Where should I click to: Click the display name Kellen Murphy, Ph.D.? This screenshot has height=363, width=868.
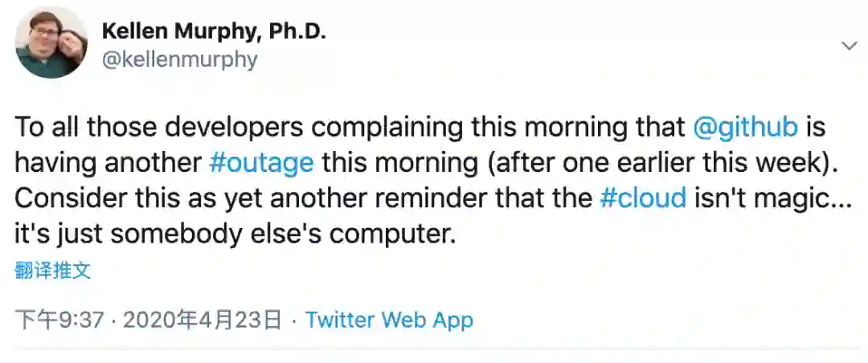pos(214,31)
